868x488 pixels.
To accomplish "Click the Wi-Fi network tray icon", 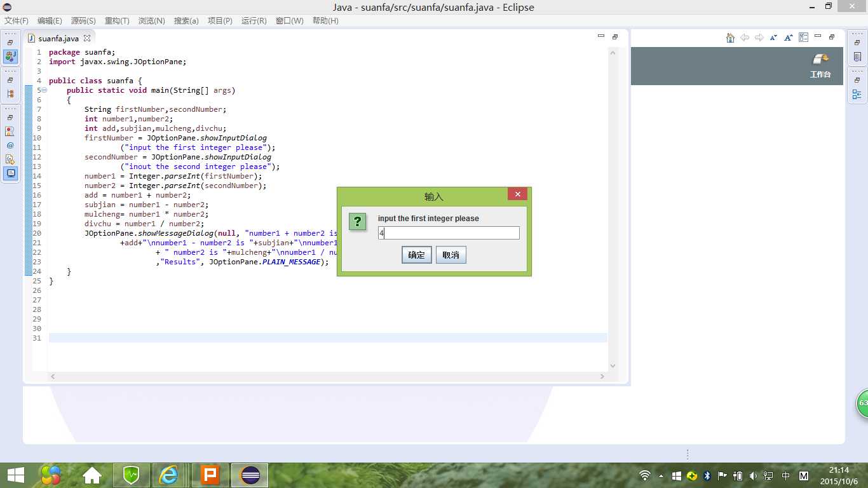I will tap(645, 475).
